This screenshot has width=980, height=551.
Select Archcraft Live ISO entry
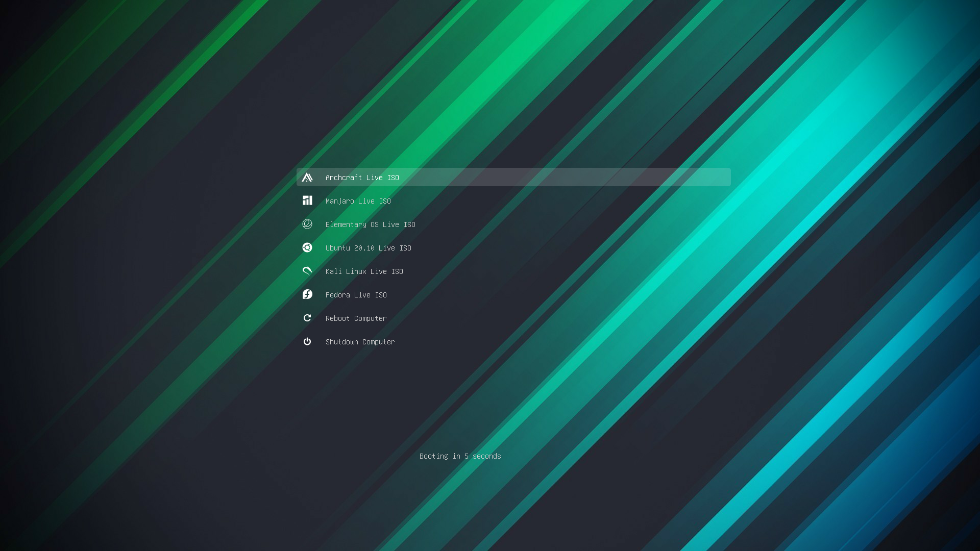click(x=362, y=178)
